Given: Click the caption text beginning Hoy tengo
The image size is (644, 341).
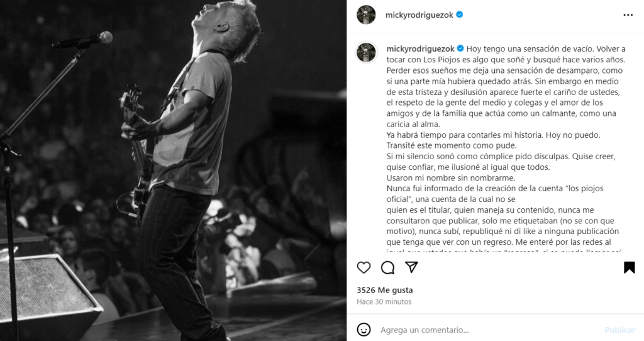Looking at the screenshot, I should tap(506, 148).
